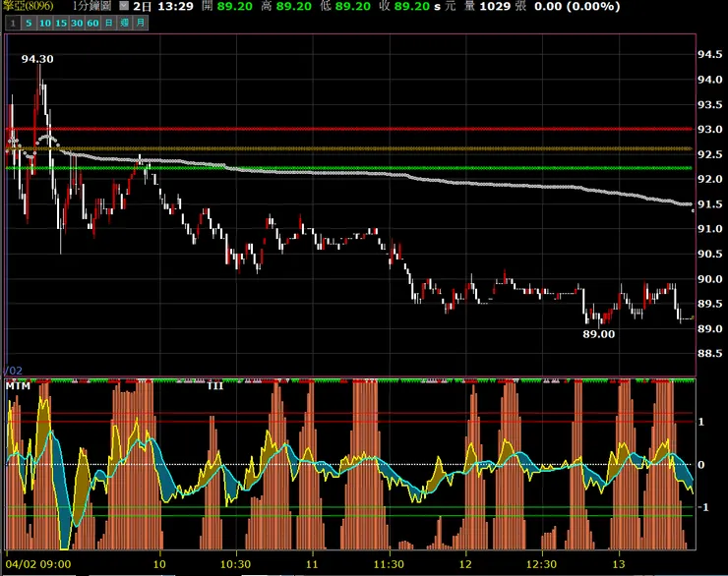Switch to the 60-minute timeframe

pyautogui.click(x=92, y=23)
